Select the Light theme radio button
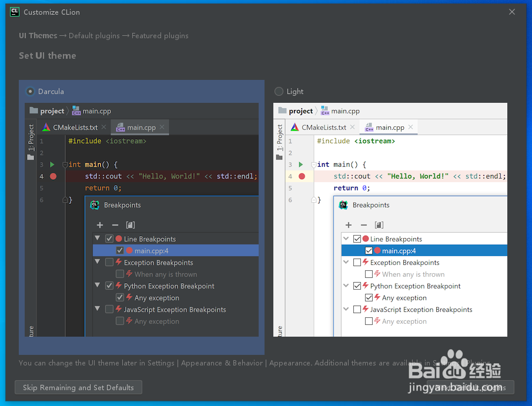This screenshot has width=532, height=406. 279,91
